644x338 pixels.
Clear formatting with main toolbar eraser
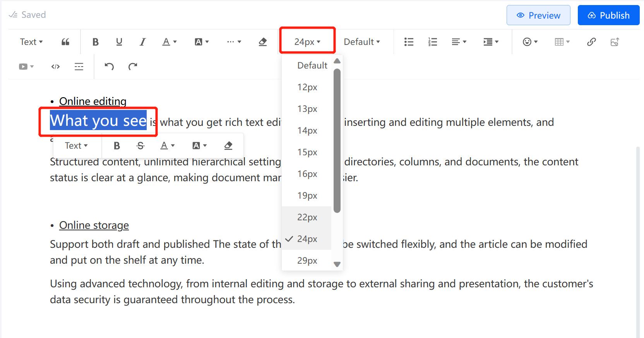tap(263, 42)
